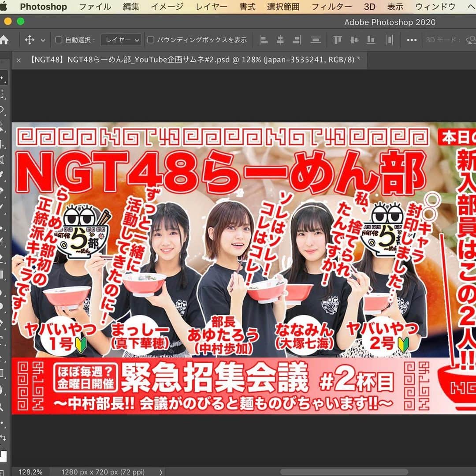476x476 pixels.
Task: Open the 編集 menu
Action: coord(131,7)
